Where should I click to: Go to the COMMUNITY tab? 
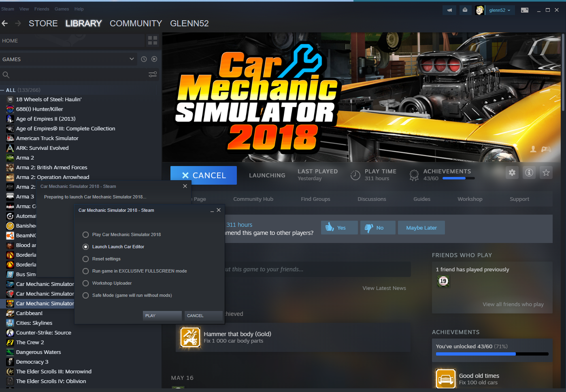point(136,23)
